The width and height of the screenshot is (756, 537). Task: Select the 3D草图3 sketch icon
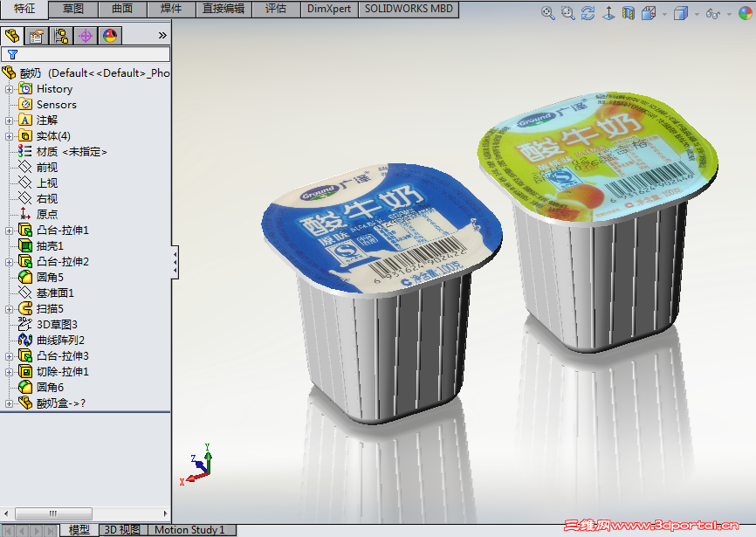click(25, 324)
